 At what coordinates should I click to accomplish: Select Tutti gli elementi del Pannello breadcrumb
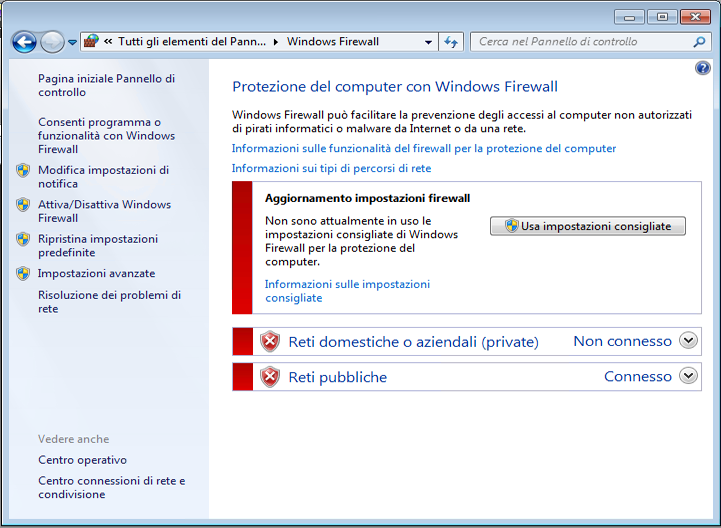(194, 42)
